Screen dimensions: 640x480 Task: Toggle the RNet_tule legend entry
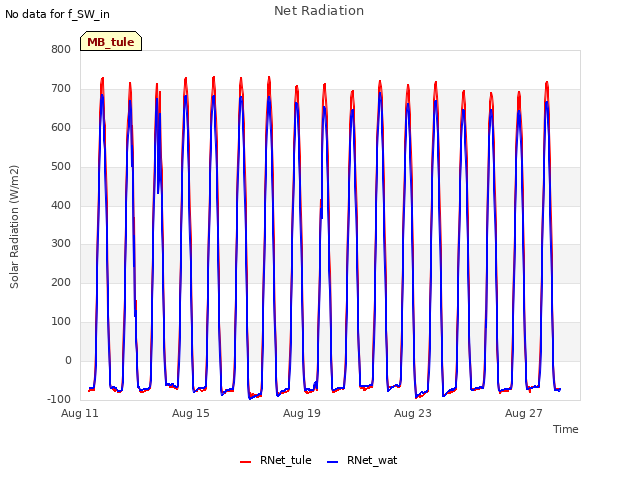276,460
